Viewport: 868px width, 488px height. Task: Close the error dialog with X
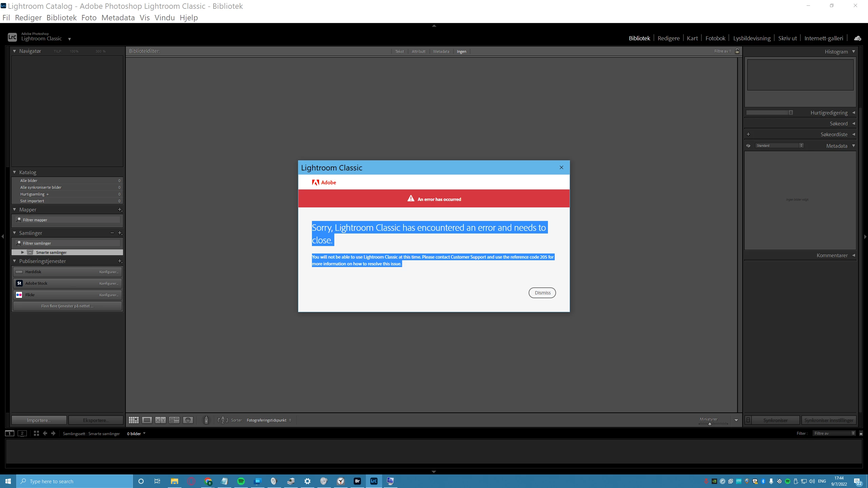tap(561, 167)
